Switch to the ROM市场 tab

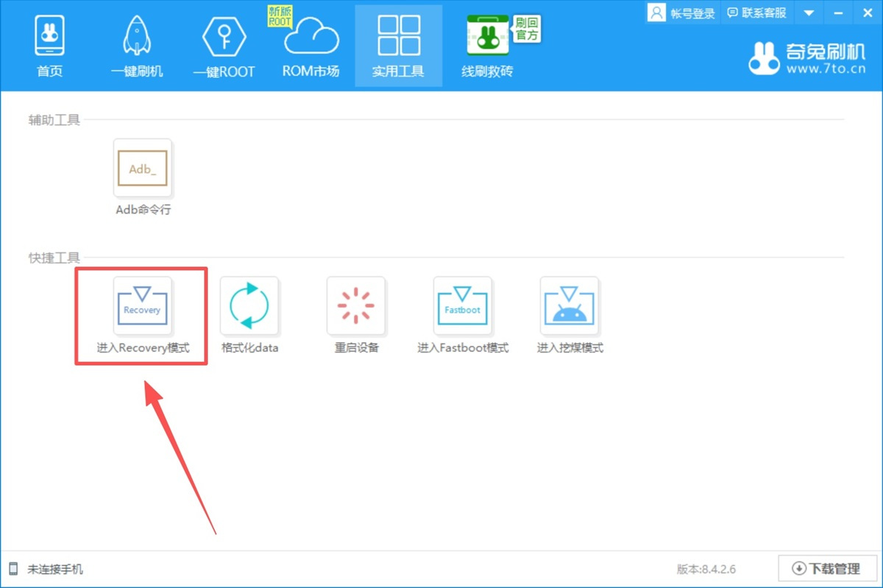click(x=311, y=46)
